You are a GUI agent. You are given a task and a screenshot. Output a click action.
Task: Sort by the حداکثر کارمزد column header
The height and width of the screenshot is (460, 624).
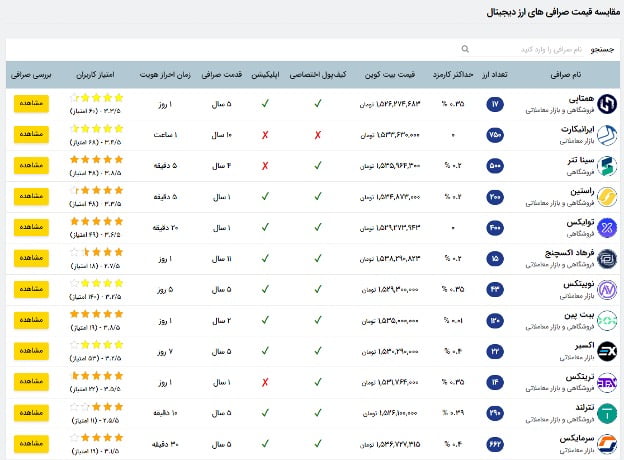[453, 74]
